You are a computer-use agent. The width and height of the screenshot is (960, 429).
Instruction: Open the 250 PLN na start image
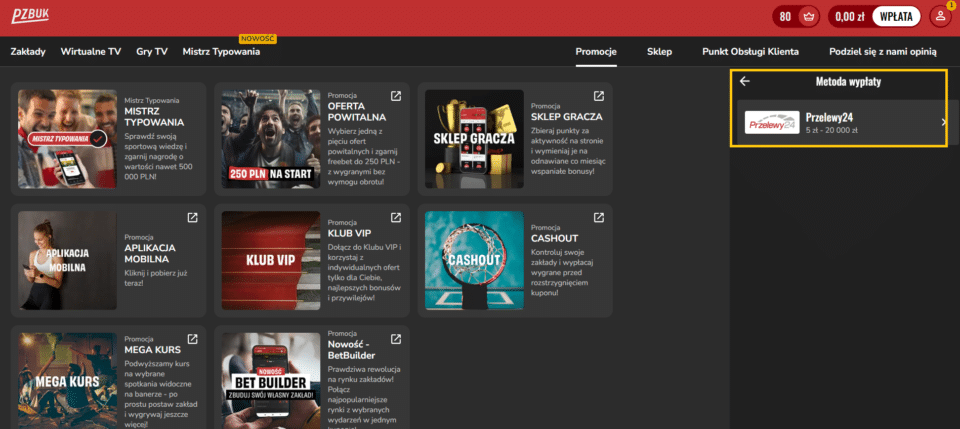(271, 139)
